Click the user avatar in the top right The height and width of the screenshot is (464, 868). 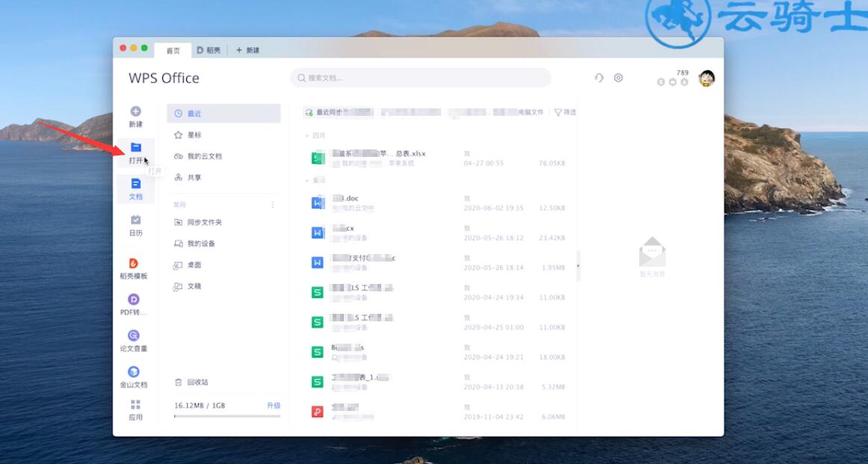tap(707, 78)
